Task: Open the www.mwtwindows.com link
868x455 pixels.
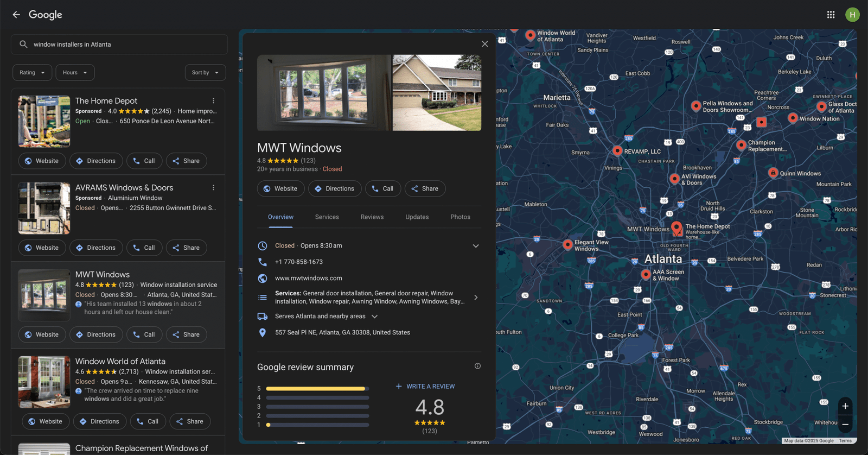Action: (309, 278)
